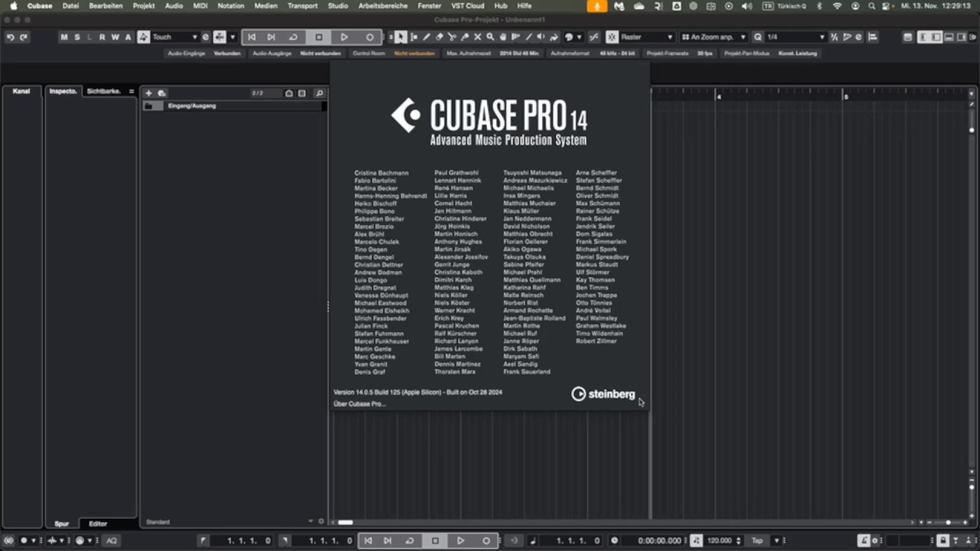Open the color tool dropdown arrow
The height and width of the screenshot is (551, 980).
[x=580, y=37]
